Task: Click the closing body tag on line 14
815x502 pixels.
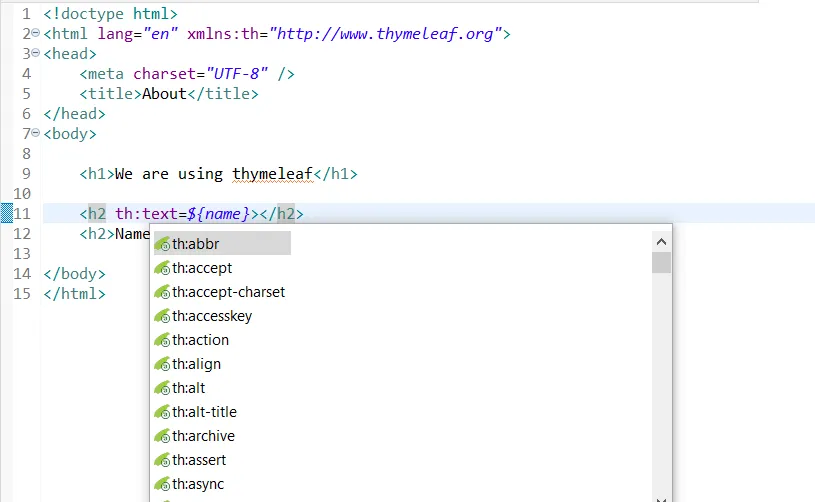Action: pyautogui.click(x=74, y=274)
